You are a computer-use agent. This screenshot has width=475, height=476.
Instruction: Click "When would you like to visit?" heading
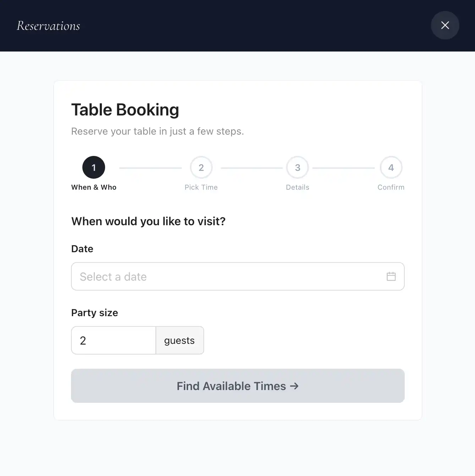pyautogui.click(x=148, y=221)
